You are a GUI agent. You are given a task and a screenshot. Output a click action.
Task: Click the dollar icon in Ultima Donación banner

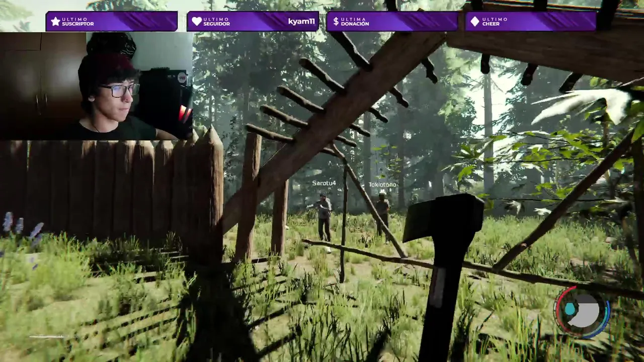coord(336,21)
